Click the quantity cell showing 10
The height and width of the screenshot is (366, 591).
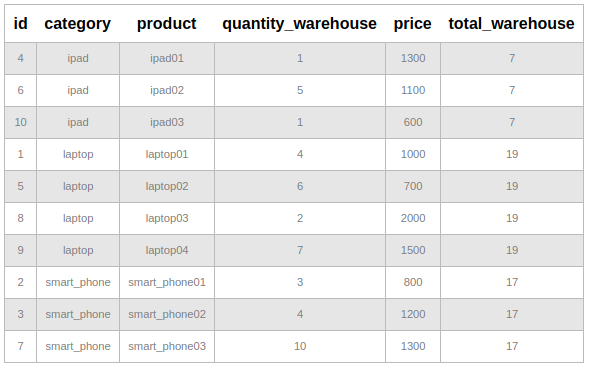pyautogui.click(x=300, y=346)
